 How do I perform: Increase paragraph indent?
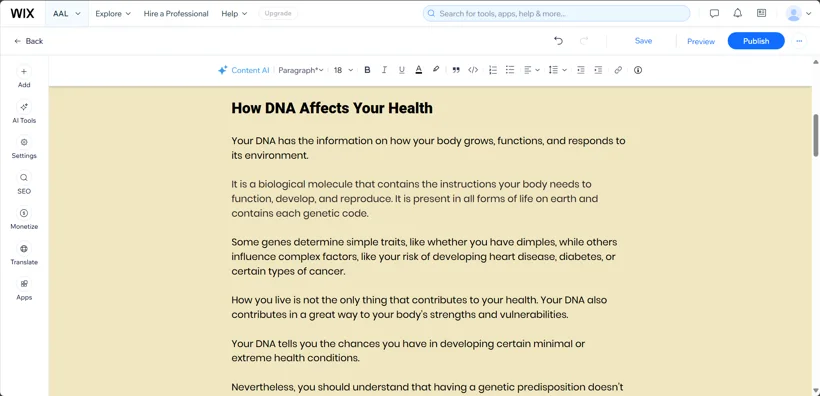coord(598,70)
